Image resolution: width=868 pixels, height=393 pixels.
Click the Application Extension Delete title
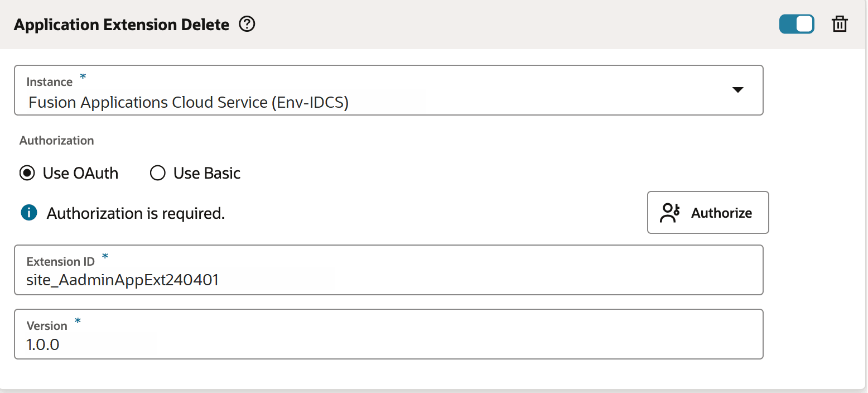122,25
